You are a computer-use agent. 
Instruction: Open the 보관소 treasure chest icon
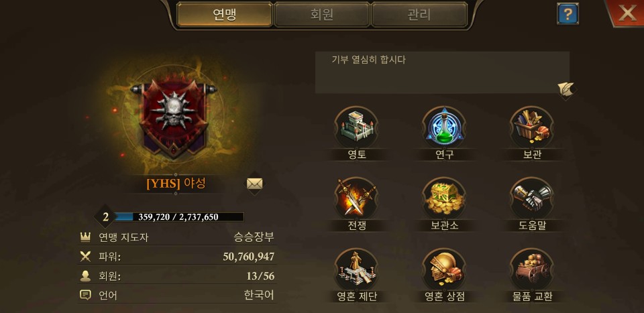444,198
